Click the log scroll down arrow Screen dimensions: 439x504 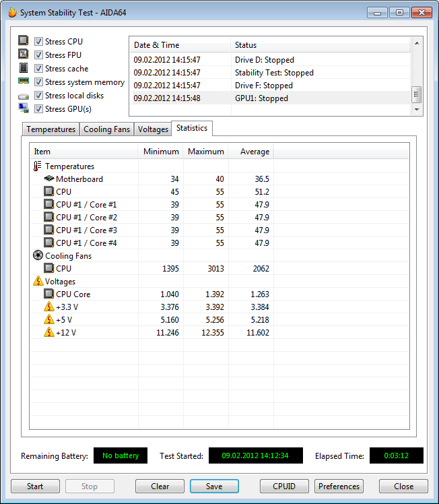point(417,109)
